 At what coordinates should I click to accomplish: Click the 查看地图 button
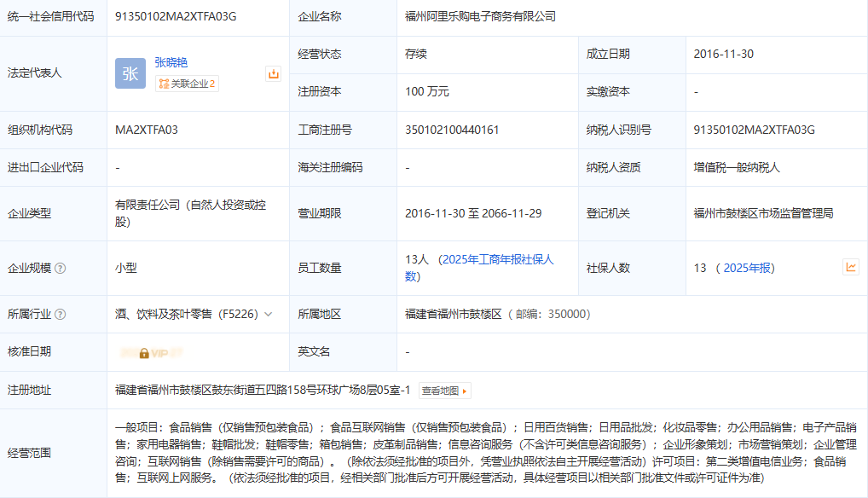tap(445, 391)
